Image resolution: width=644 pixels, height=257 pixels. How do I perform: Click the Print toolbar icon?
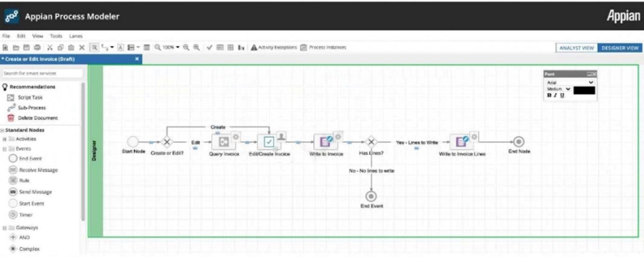tap(37, 48)
